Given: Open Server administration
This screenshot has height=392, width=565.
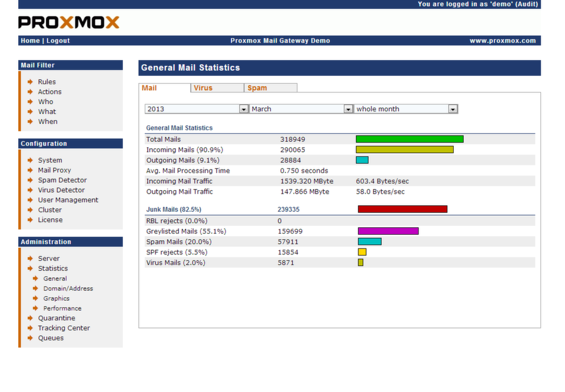Looking at the screenshot, I should [49, 258].
